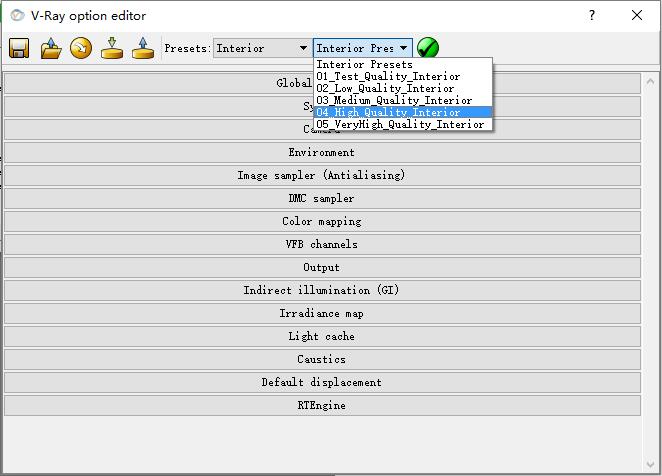Choose 03_Medium_Quality_Interior from the list

394,100
